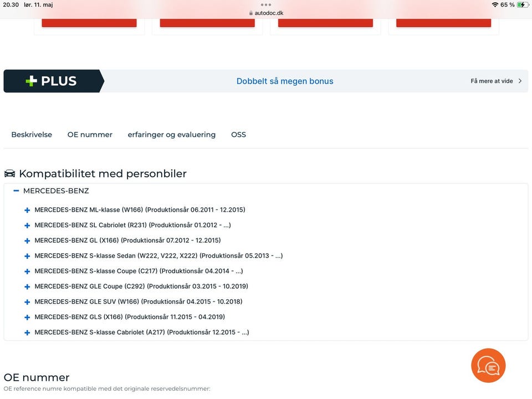Switch to the Beskrivelse tab
Viewport: 532px width, 399px height.
(x=32, y=135)
